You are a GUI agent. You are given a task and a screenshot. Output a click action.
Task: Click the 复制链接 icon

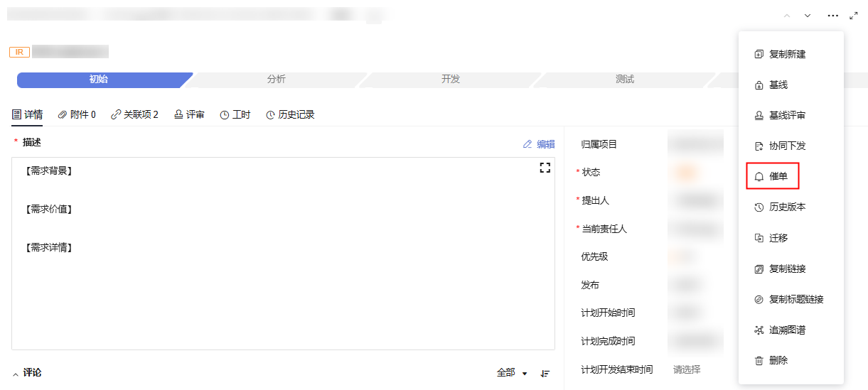click(759, 269)
